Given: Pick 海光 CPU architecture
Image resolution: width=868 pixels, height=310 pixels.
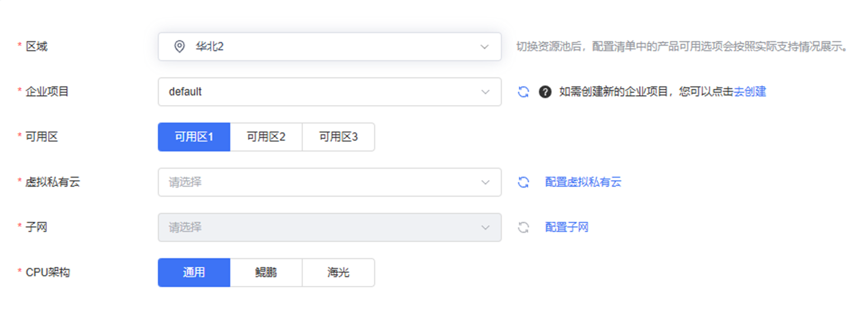Looking at the screenshot, I should [x=338, y=273].
